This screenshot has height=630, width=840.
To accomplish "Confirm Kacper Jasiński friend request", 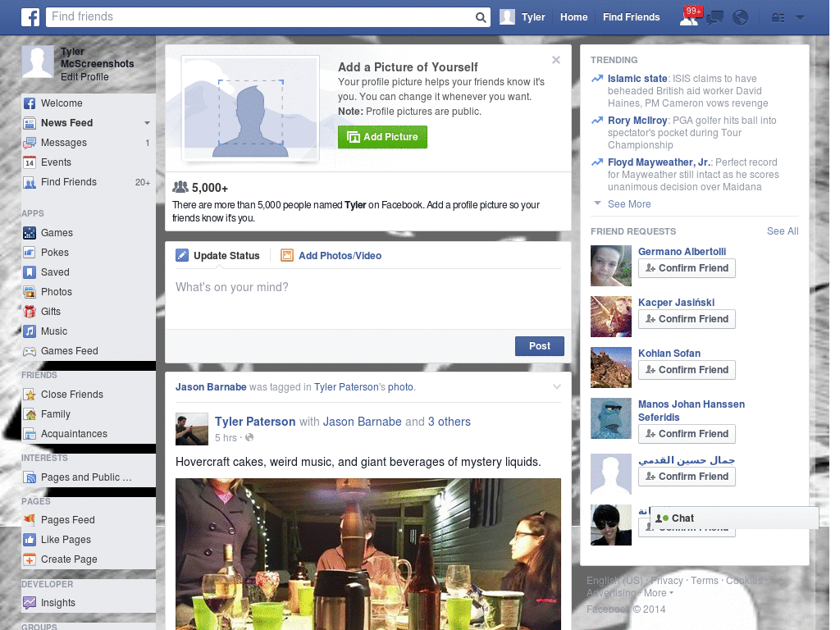I will [x=687, y=319].
